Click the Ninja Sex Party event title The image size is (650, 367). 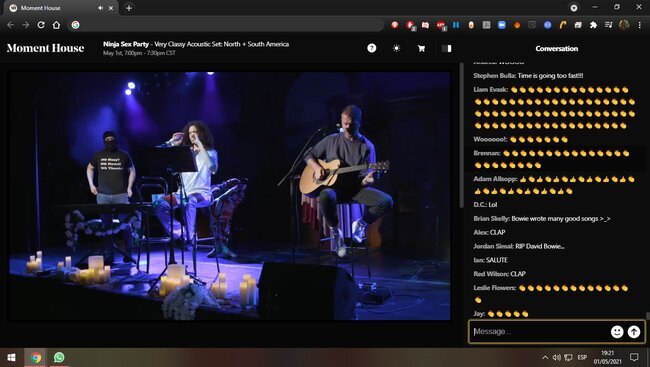[196, 44]
